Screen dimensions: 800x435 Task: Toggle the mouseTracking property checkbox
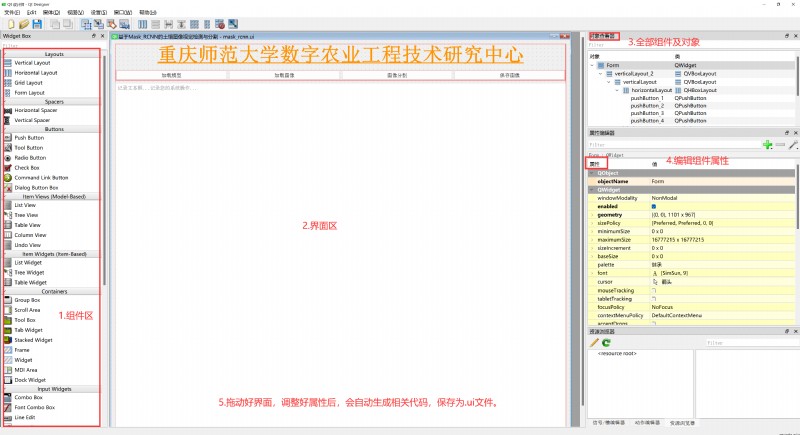[654, 290]
